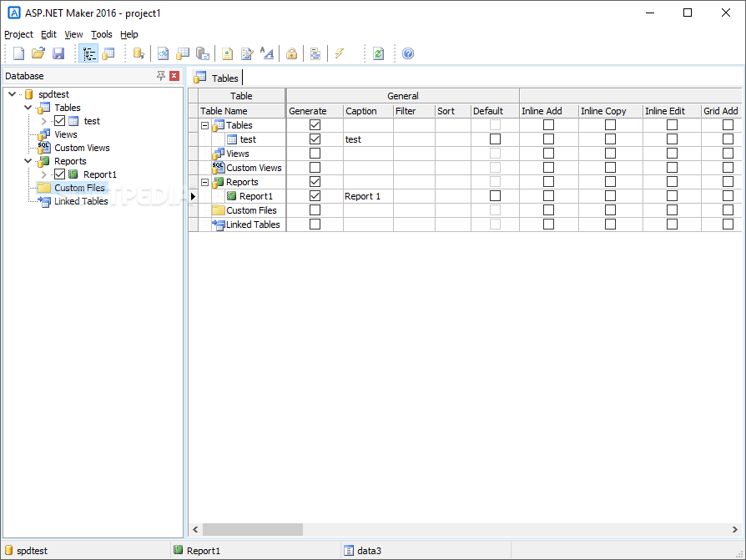Open the Project menu
This screenshot has height=560, width=746.
coord(18,34)
